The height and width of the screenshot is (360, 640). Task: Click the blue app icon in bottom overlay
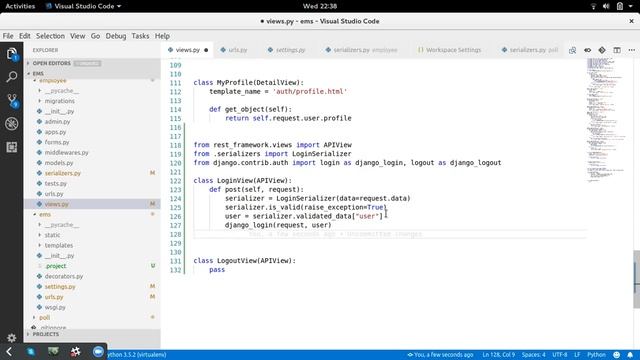tap(31, 351)
